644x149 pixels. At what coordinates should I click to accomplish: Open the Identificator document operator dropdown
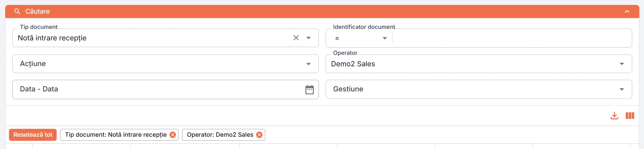coord(385,38)
